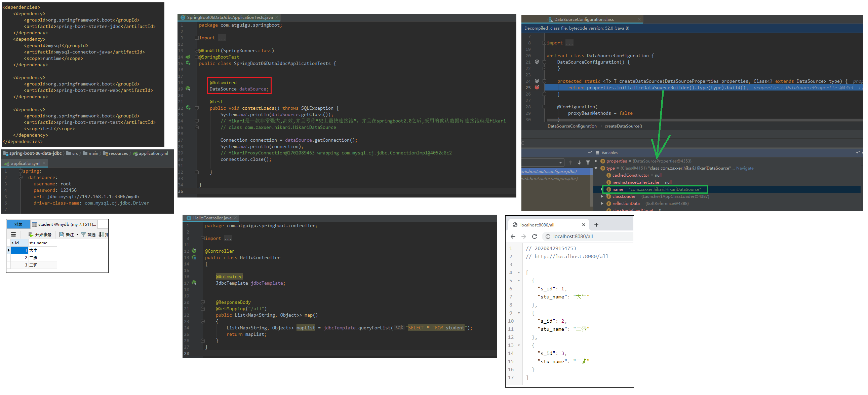Collapse JSON object at line 13
The width and height of the screenshot is (868, 395).
click(x=519, y=346)
